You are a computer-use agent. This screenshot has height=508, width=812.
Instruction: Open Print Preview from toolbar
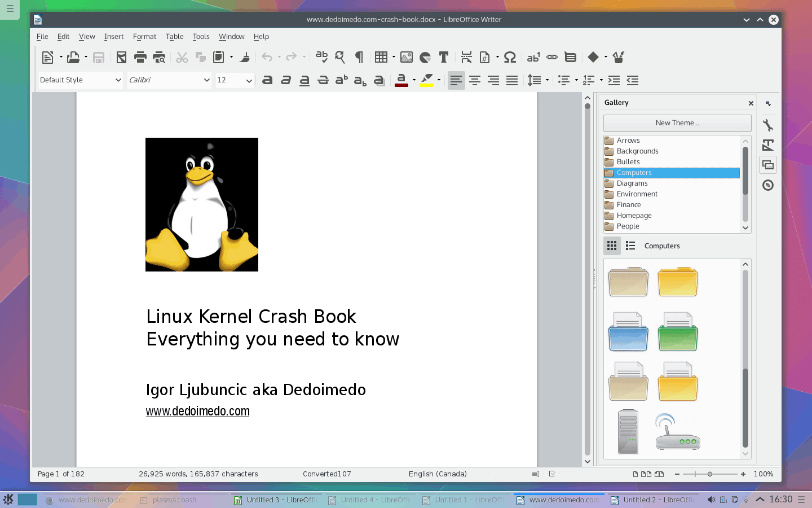click(160, 57)
